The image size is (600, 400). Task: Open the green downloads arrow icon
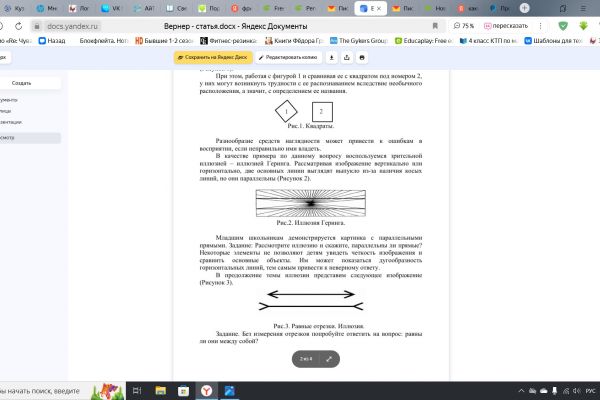point(583,26)
